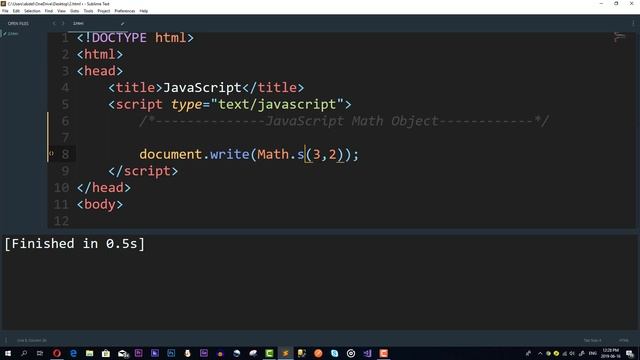
Task: Open Windows search from the taskbar
Action: click(x=24, y=353)
